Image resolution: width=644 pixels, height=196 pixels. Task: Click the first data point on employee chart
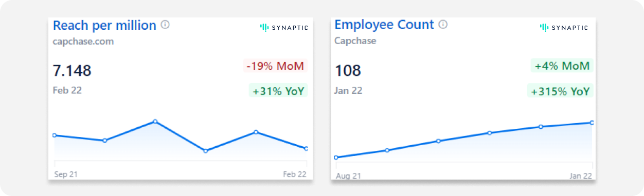click(x=336, y=158)
